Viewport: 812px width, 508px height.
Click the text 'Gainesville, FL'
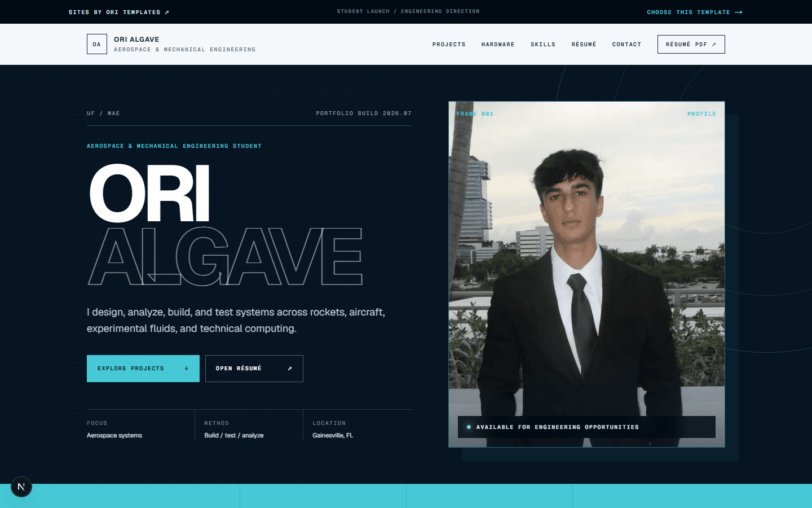point(333,435)
